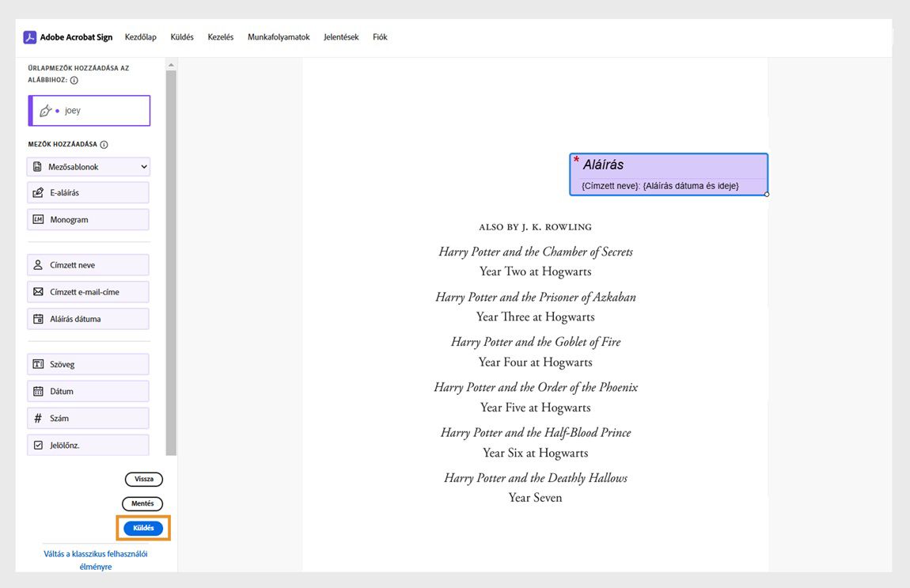The width and height of the screenshot is (910, 588).
Task: Click 'Harry Potter and the Order of the Phoenix' line
Action: [536, 387]
